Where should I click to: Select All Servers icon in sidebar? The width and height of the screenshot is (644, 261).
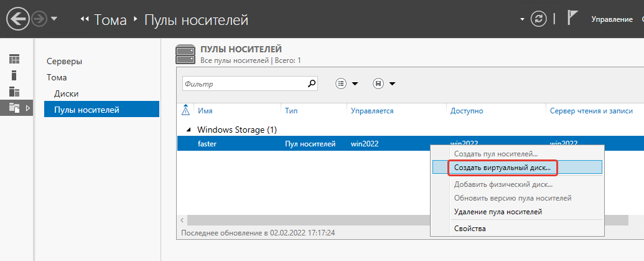[x=14, y=92]
